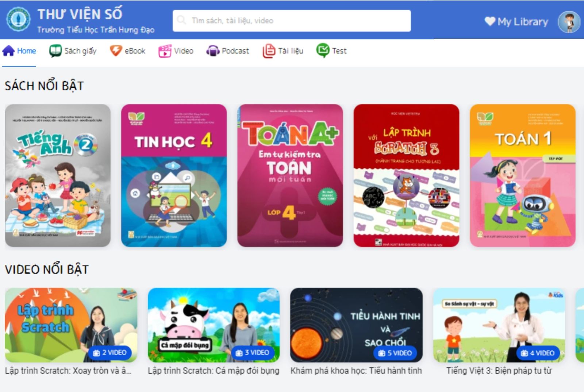Click the school logo in header

click(x=19, y=19)
